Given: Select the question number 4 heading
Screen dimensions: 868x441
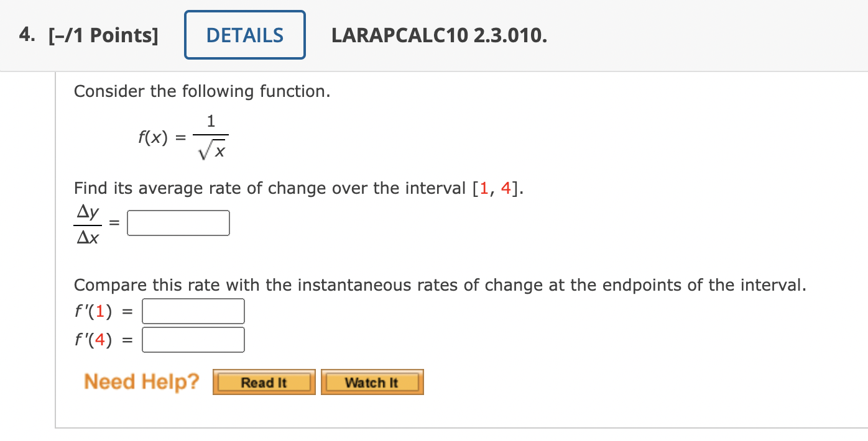Looking at the screenshot, I should pos(25,35).
